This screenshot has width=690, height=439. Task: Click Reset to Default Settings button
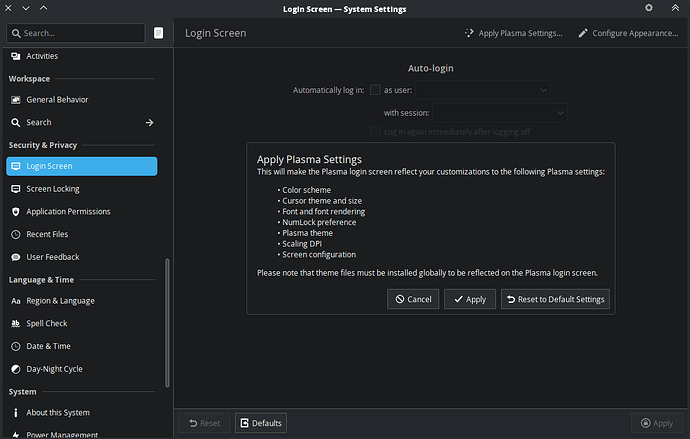(x=554, y=299)
